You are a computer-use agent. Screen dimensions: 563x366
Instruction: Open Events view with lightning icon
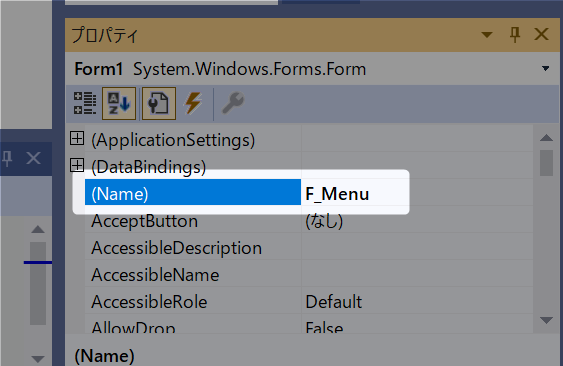tap(193, 103)
